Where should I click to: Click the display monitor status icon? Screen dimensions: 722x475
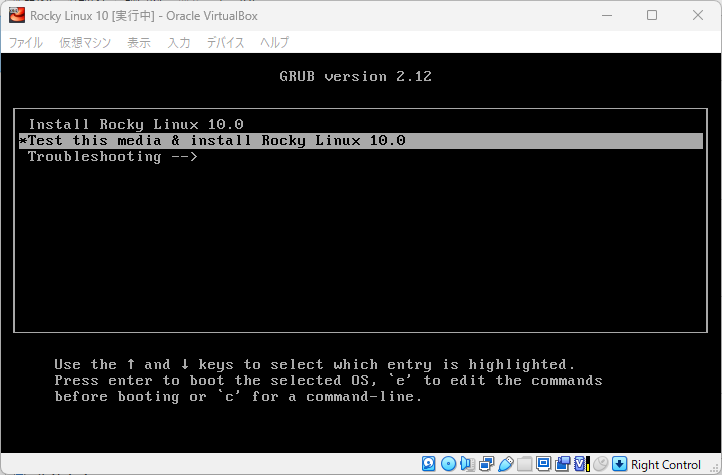(543, 464)
